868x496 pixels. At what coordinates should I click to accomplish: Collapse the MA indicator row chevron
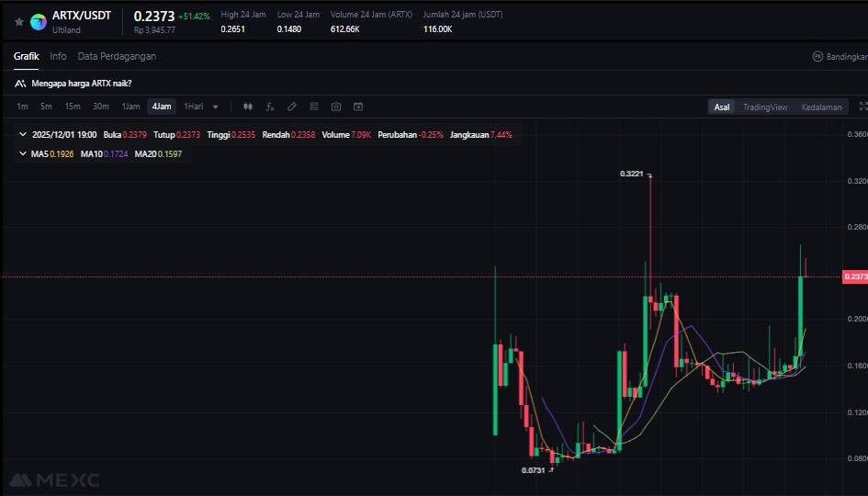(23, 153)
